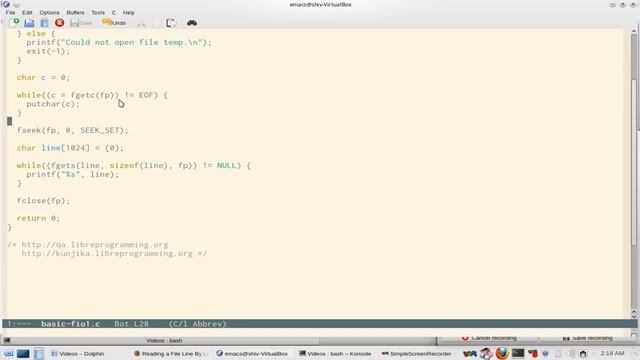Screen dimensions: 640x360
Task: Click the Undo toolbar button
Action: [114, 23]
